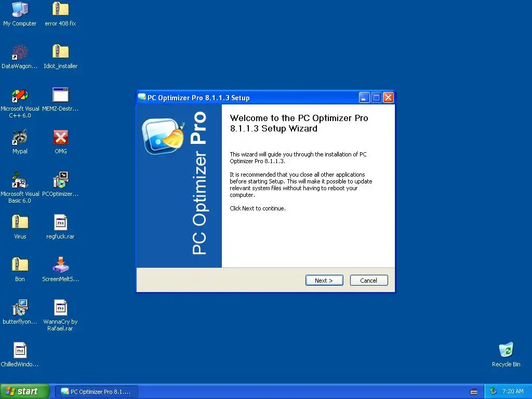
Task: Close the PC Optimizer Pro Setup window
Action: [388, 98]
